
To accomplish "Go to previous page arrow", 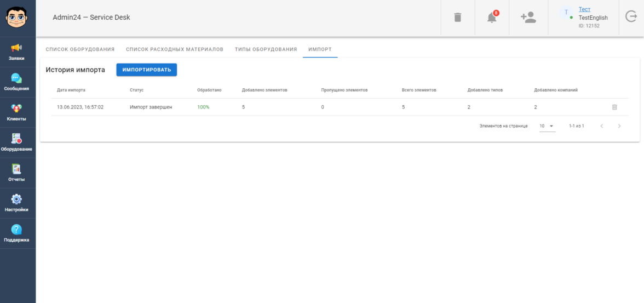I will tap(602, 126).
